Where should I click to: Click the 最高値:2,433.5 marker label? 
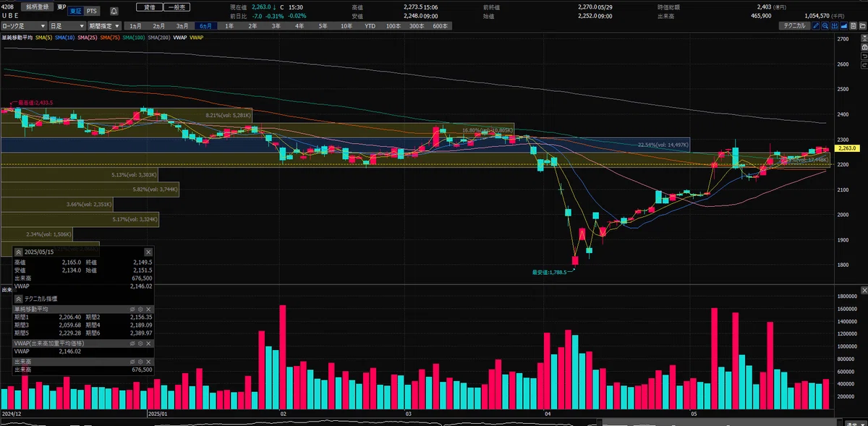pos(35,103)
